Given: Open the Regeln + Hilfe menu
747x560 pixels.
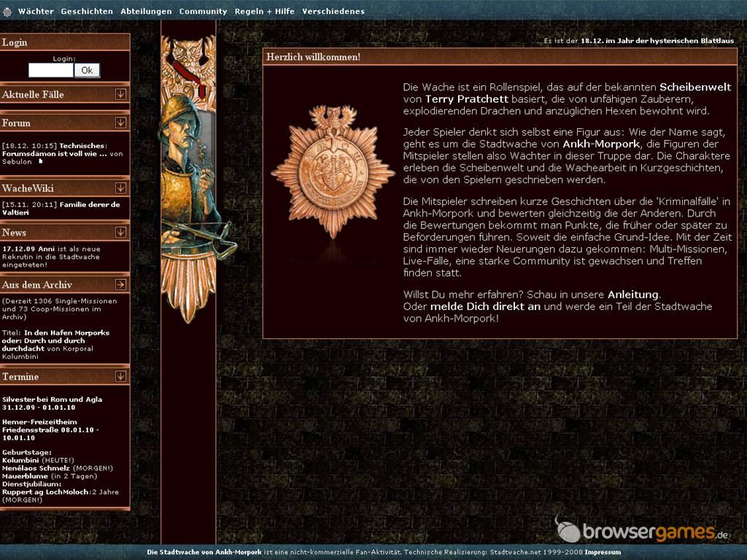Looking at the screenshot, I should pos(264,12).
